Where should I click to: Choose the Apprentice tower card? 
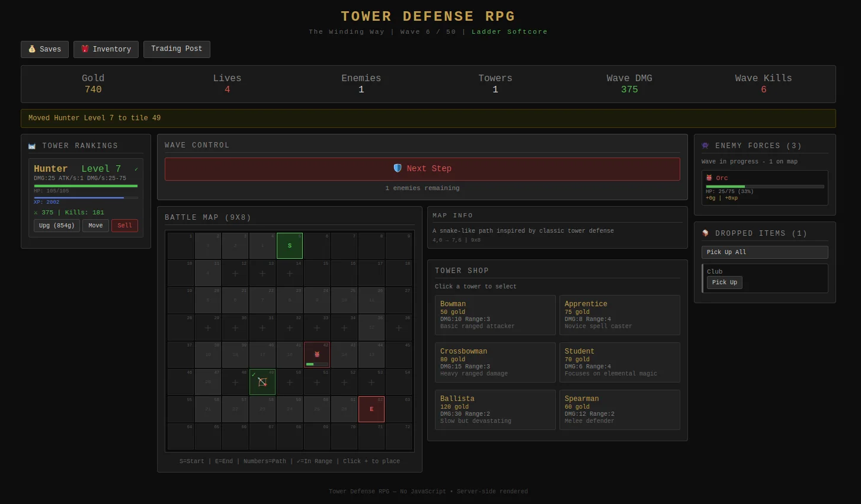619,314
